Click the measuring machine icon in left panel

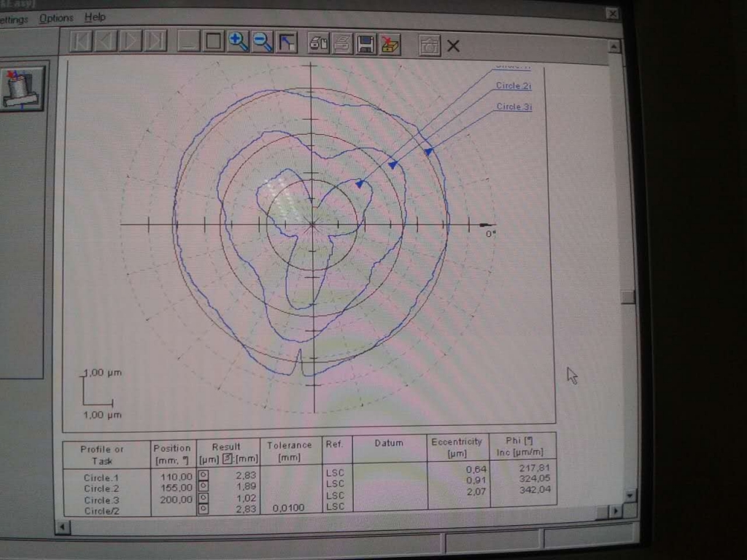click(20, 88)
